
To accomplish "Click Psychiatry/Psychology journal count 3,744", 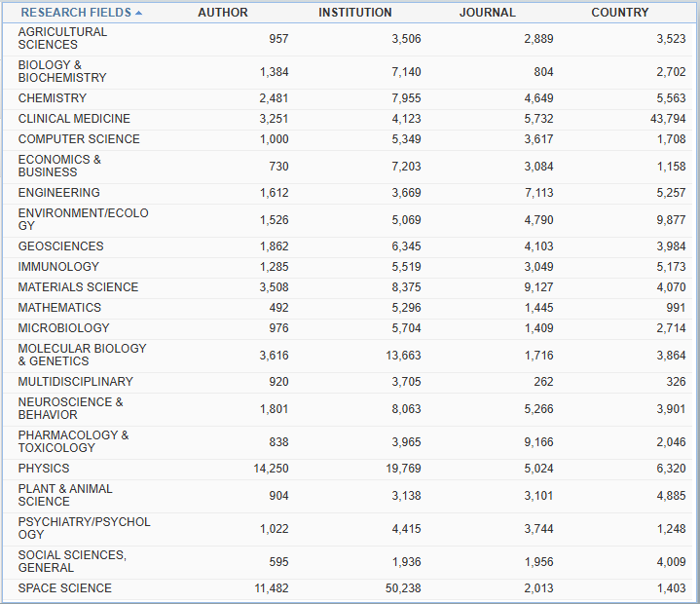I will pyautogui.click(x=538, y=529).
